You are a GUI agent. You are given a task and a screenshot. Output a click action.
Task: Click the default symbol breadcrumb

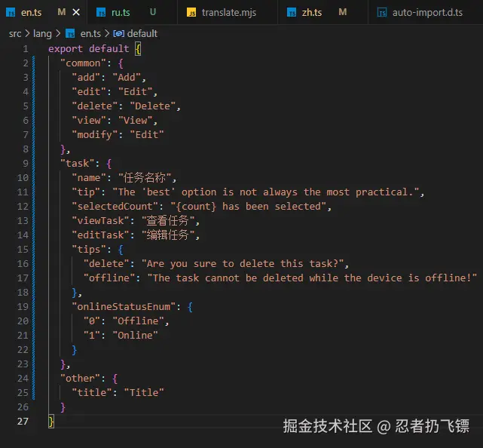(142, 33)
